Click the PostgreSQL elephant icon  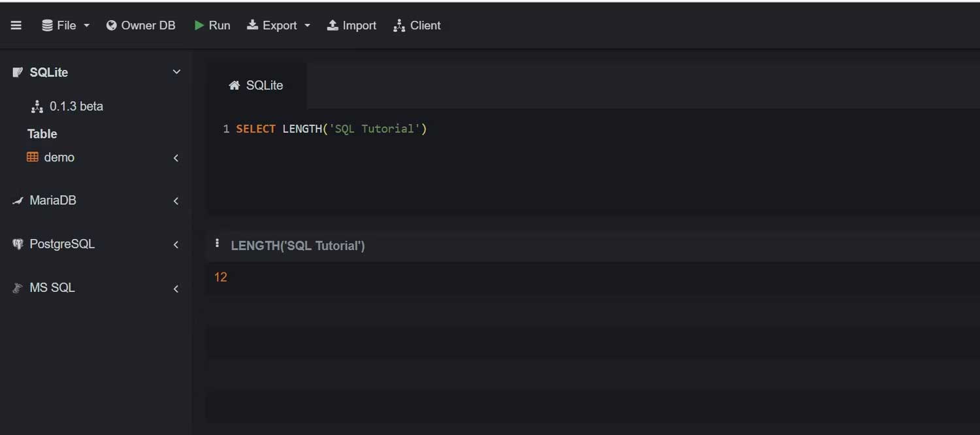[x=17, y=244]
